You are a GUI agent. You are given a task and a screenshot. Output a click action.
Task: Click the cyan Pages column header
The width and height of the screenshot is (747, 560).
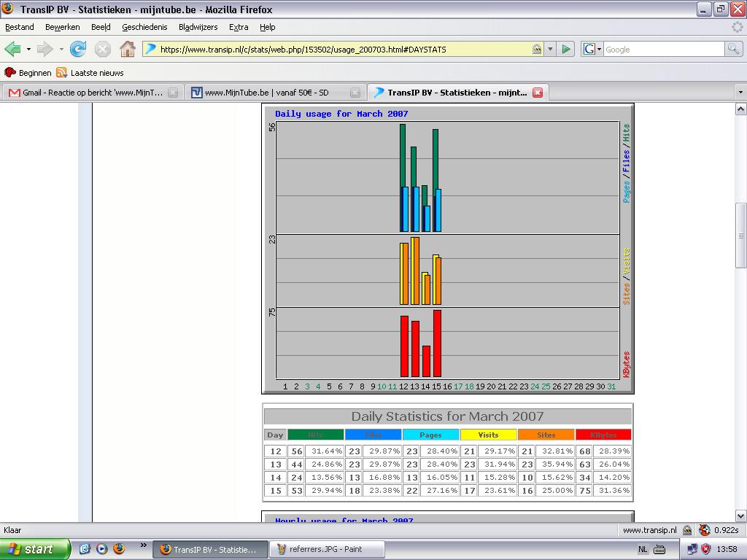pyautogui.click(x=430, y=435)
